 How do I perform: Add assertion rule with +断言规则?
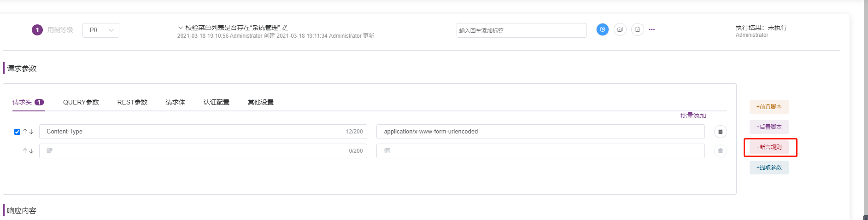[x=769, y=147]
